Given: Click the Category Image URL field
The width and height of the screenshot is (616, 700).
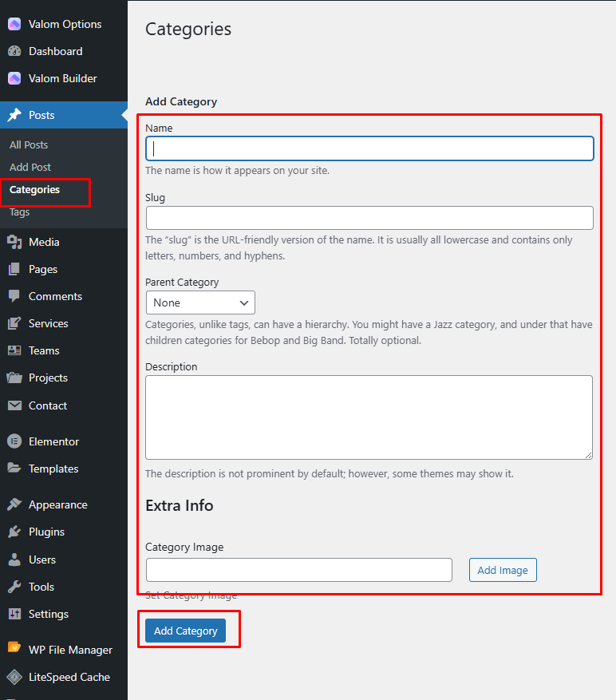Looking at the screenshot, I should tap(298, 570).
